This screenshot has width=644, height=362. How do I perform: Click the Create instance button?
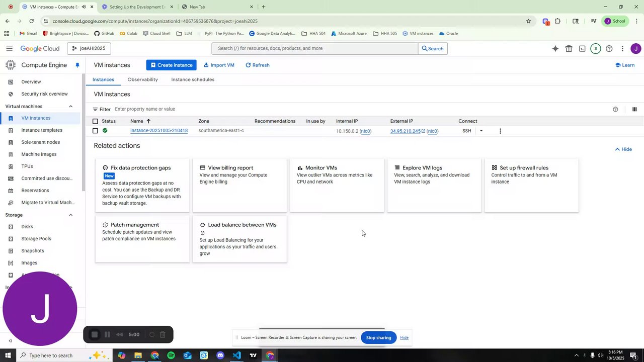tap(172, 65)
